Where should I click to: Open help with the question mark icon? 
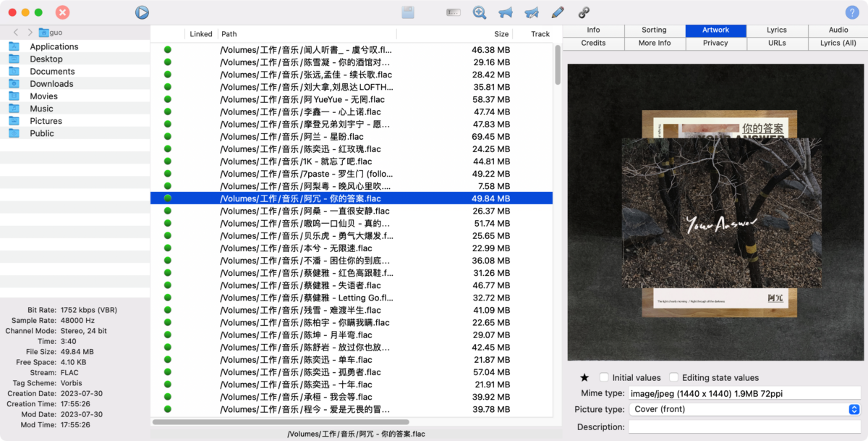click(851, 12)
